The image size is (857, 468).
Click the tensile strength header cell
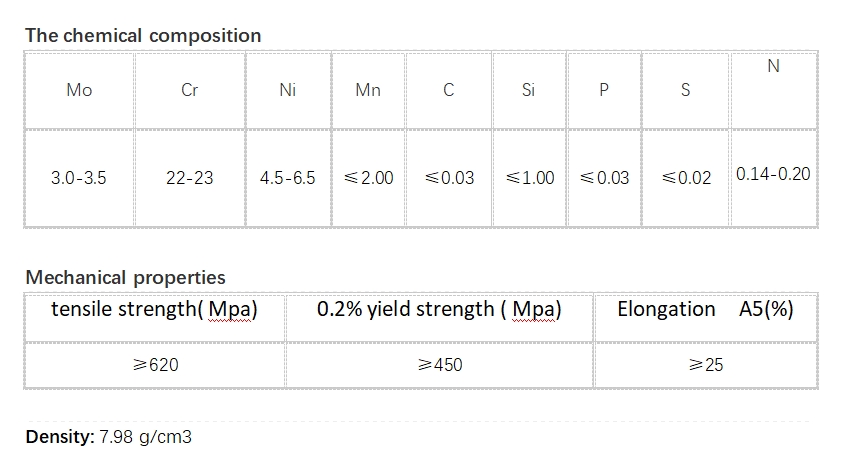pos(155,318)
